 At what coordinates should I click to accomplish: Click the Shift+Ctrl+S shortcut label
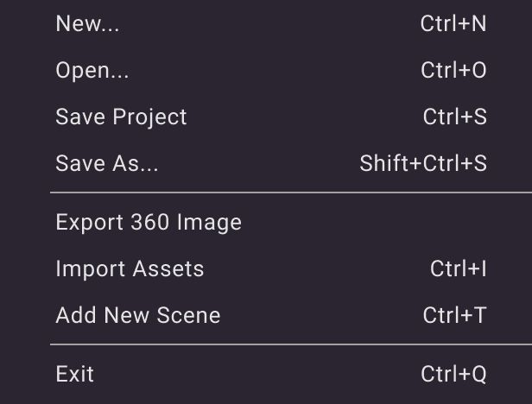point(423,163)
